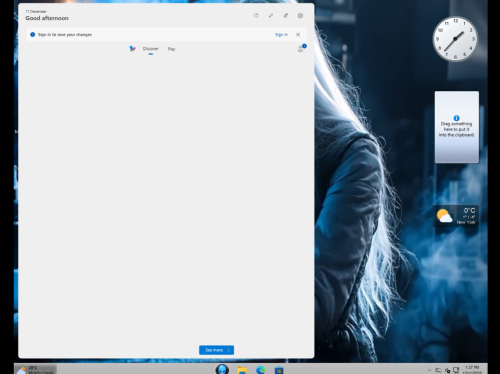Image resolution: width=500 pixels, height=374 pixels.
Task: Select the Discover tab
Action: [151, 49]
